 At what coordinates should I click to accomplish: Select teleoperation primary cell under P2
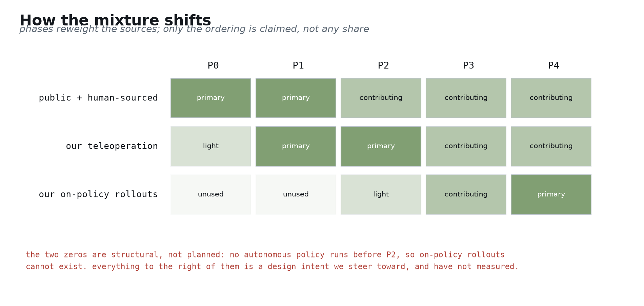point(381,146)
